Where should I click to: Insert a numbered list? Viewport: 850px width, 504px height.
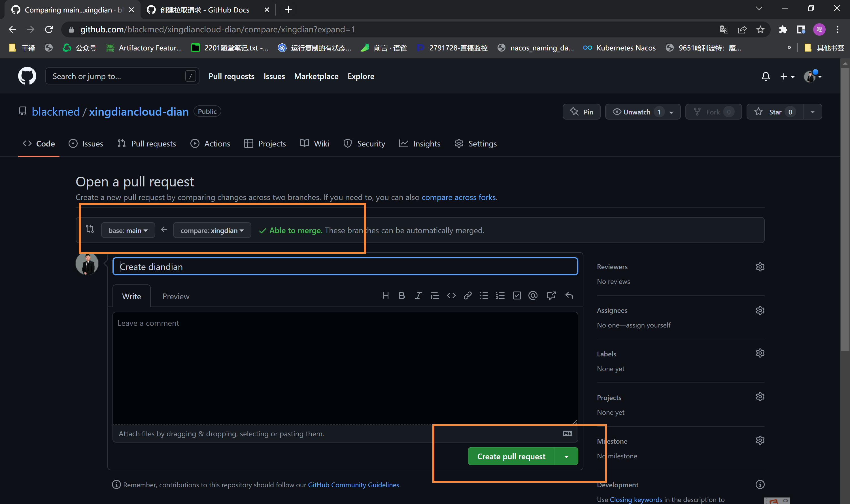(x=500, y=296)
